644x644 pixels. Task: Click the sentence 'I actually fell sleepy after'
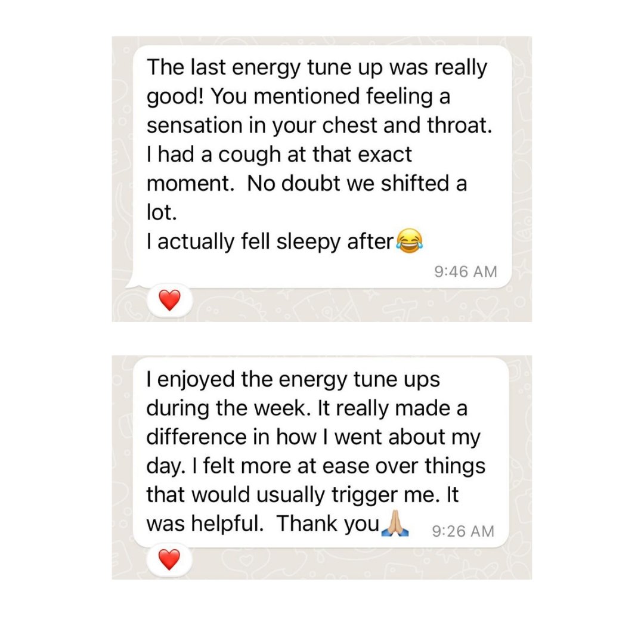270,241
